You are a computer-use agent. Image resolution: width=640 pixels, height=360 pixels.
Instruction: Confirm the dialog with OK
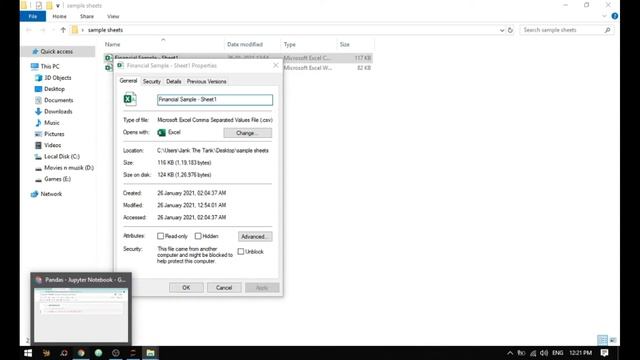186,288
